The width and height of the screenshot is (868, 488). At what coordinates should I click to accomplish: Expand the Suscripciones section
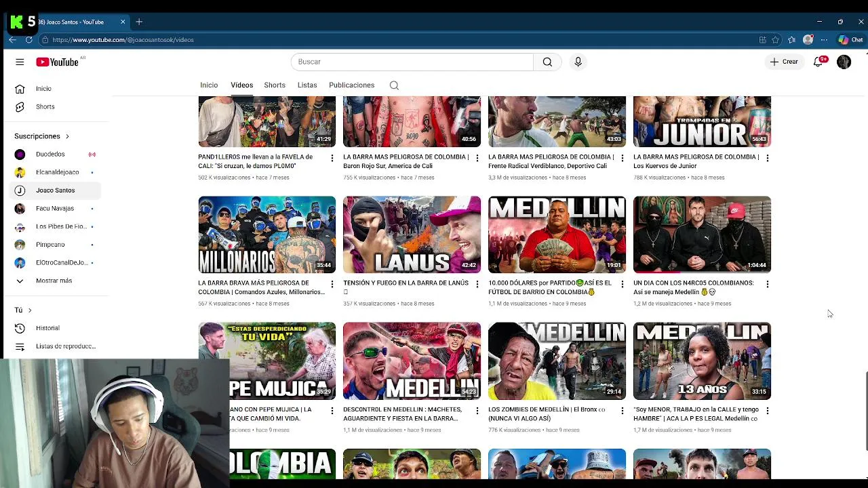pos(42,136)
